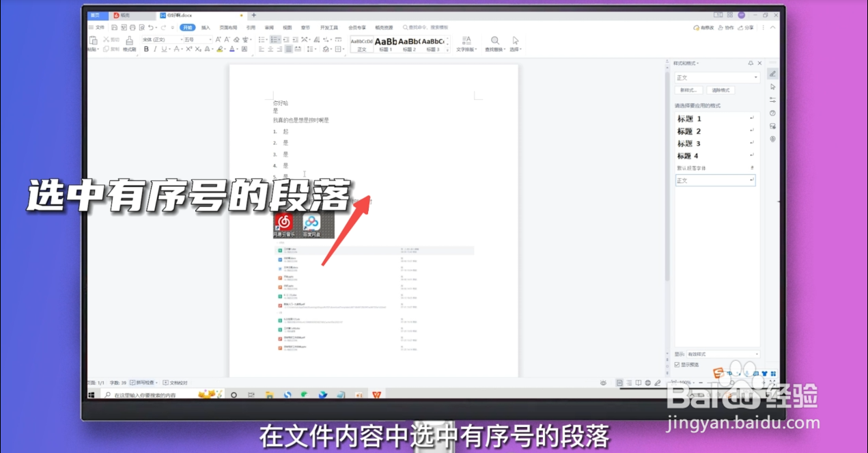The height and width of the screenshot is (453, 868).
Task: Click the Paste (粘贴) clipboard icon
Action: 93,40
